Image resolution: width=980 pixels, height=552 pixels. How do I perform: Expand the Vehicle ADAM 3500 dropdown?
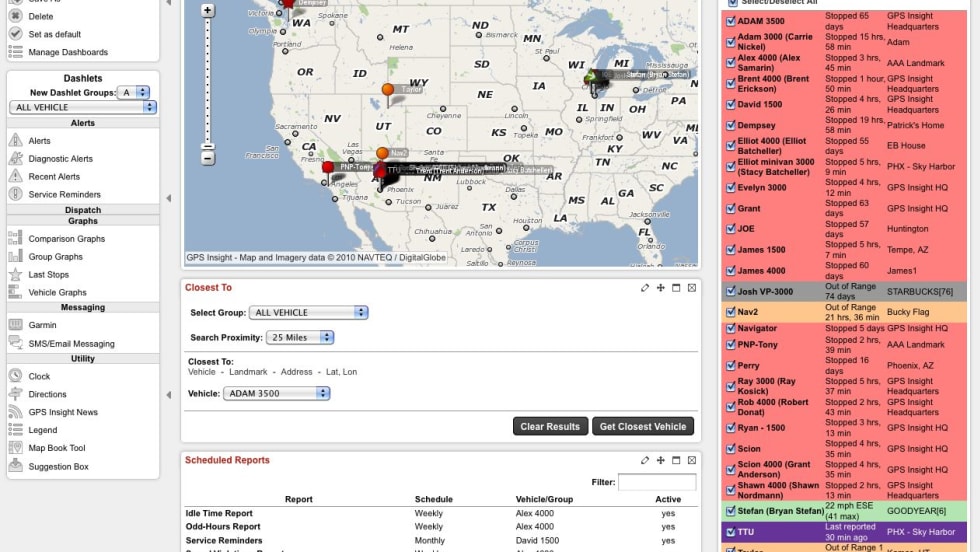[276, 394]
